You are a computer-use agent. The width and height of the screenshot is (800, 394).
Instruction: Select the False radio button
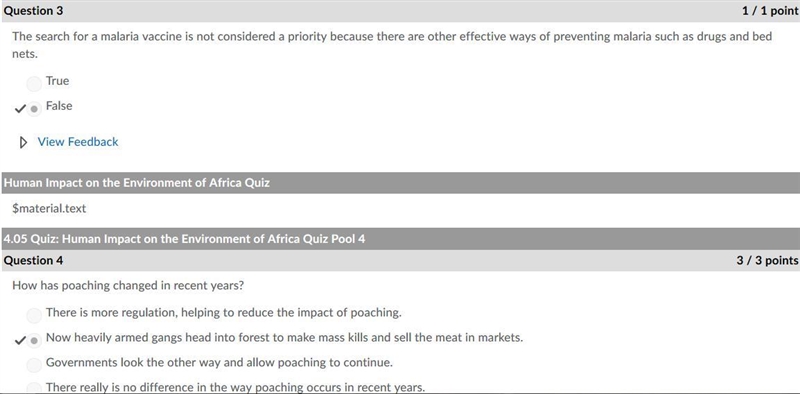[34, 109]
